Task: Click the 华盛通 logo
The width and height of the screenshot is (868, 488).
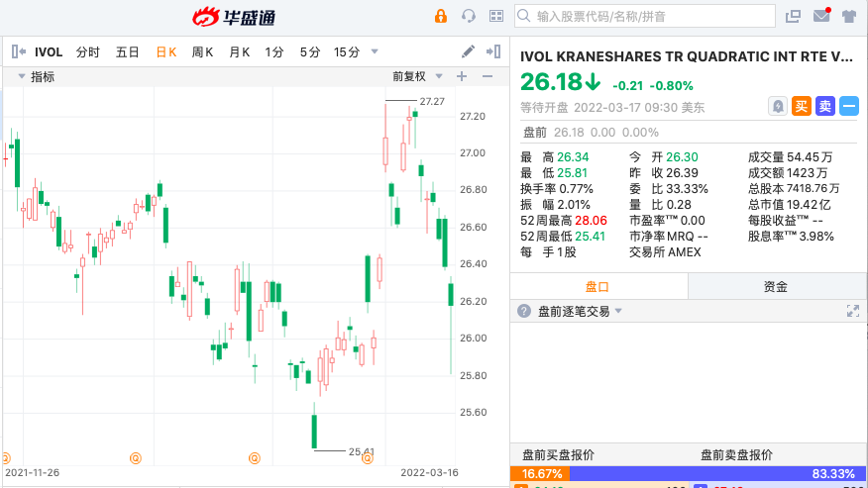Action: click(x=234, y=17)
